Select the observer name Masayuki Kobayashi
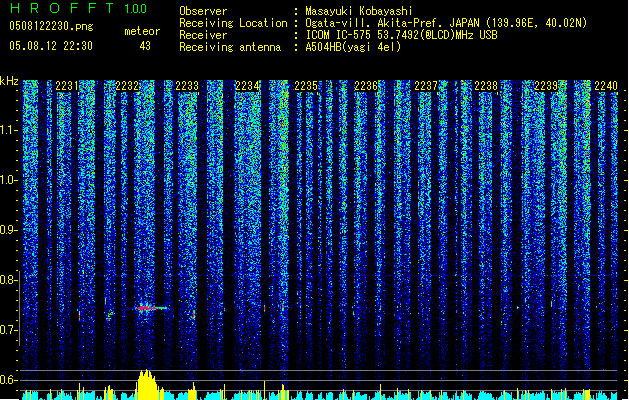Viewport: 629px width, 400px height. tap(359, 11)
